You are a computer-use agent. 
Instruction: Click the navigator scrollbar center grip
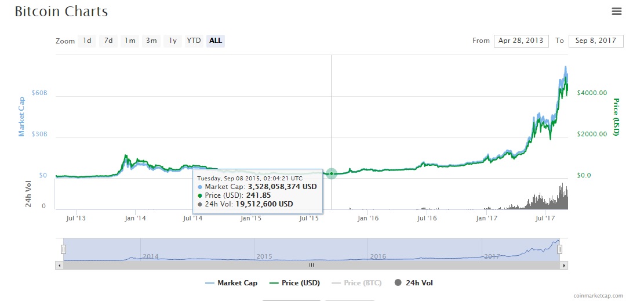click(311, 266)
